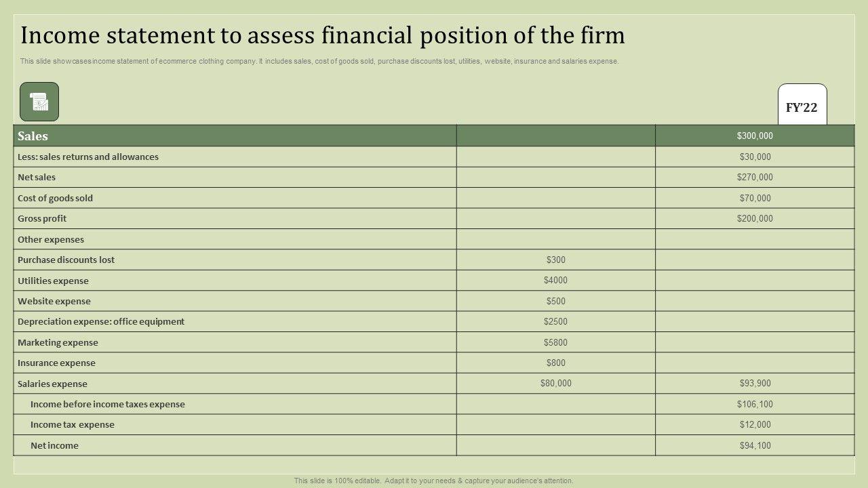Select Net sales row label
Viewport: 868px width, 488px height.
coord(37,178)
